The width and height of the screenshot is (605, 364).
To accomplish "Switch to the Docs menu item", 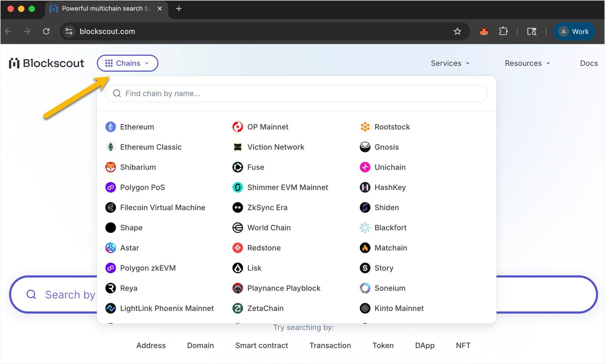I will pyautogui.click(x=588, y=63).
